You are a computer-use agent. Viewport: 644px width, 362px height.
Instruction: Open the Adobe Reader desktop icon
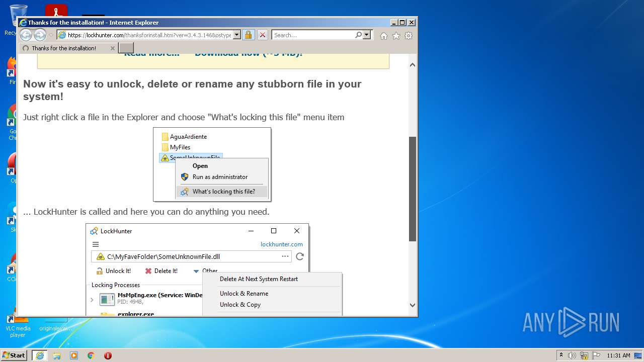56,11
